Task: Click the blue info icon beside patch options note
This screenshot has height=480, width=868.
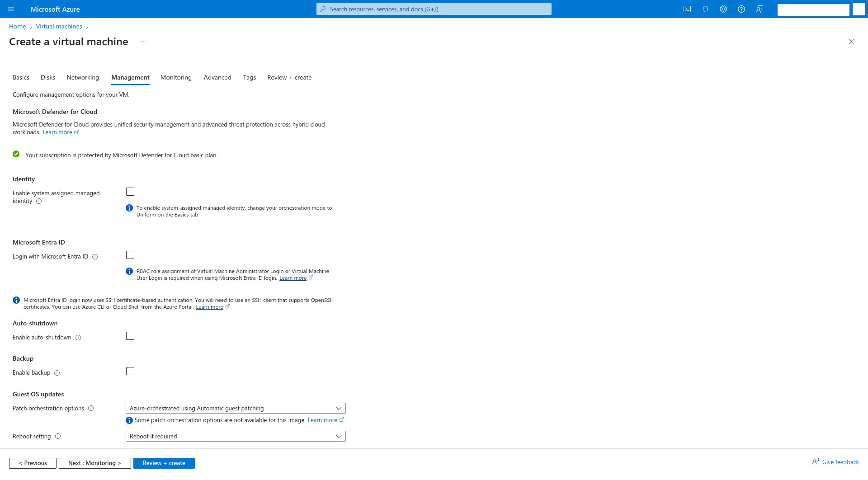Action: point(129,420)
